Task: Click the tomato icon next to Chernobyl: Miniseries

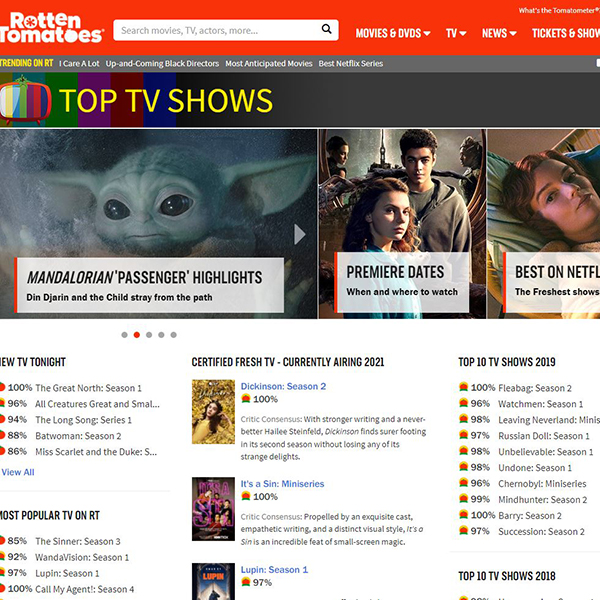Action: coord(463,483)
